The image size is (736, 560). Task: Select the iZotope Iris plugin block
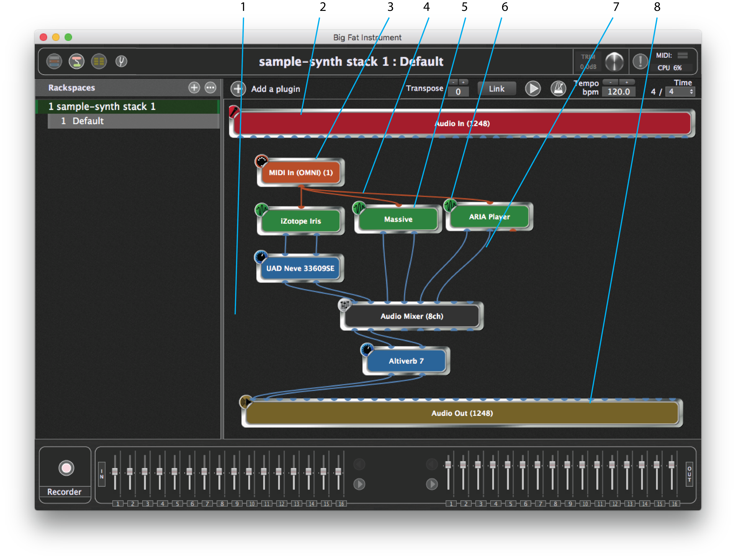[x=301, y=221]
